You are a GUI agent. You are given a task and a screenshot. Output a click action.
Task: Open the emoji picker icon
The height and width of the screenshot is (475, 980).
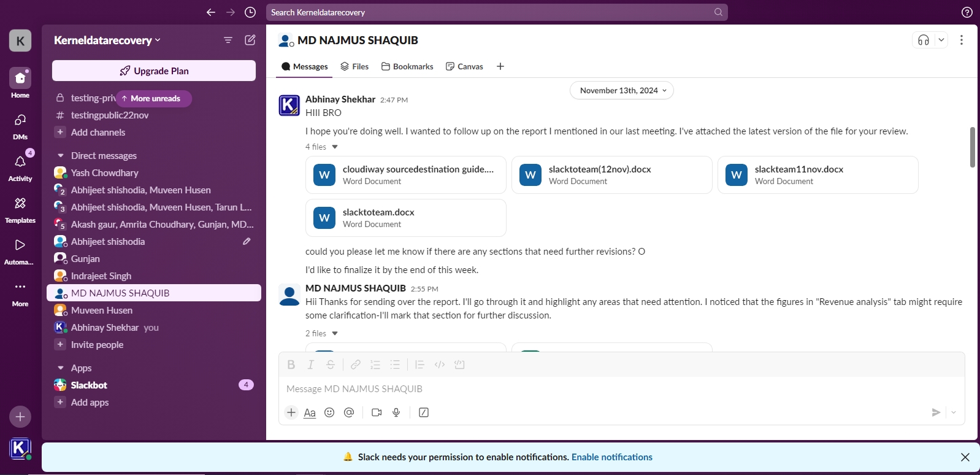(329, 412)
